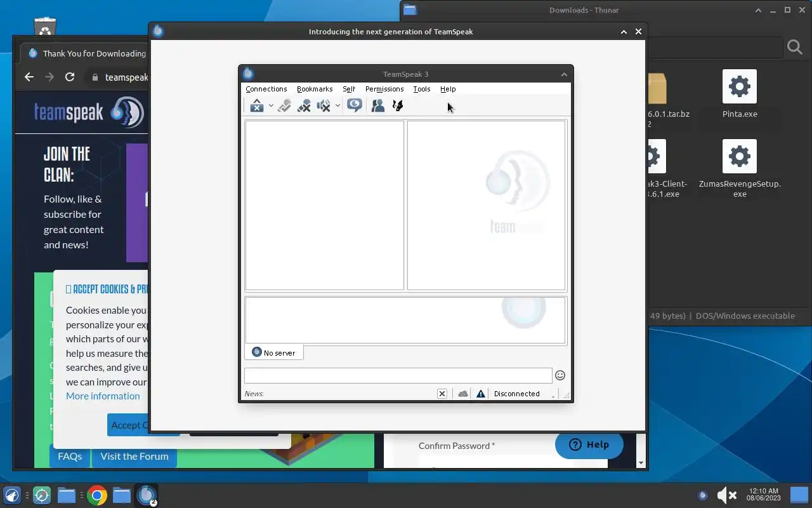Click the Thunar folder icon in the title bar
Viewport: 812px width, 508px height.
point(410,10)
